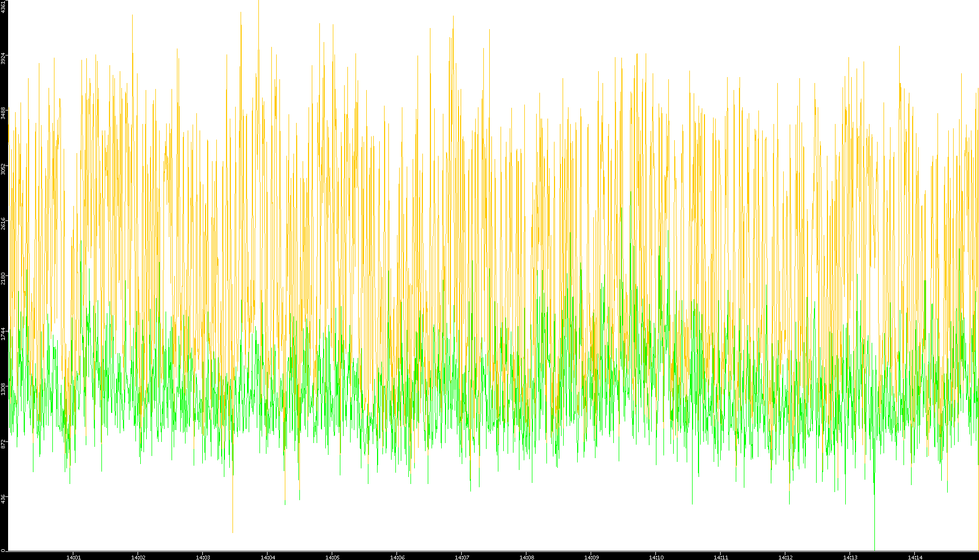Click the 14:04 time axis label
The width and height of the screenshot is (979, 560).
click(x=268, y=557)
